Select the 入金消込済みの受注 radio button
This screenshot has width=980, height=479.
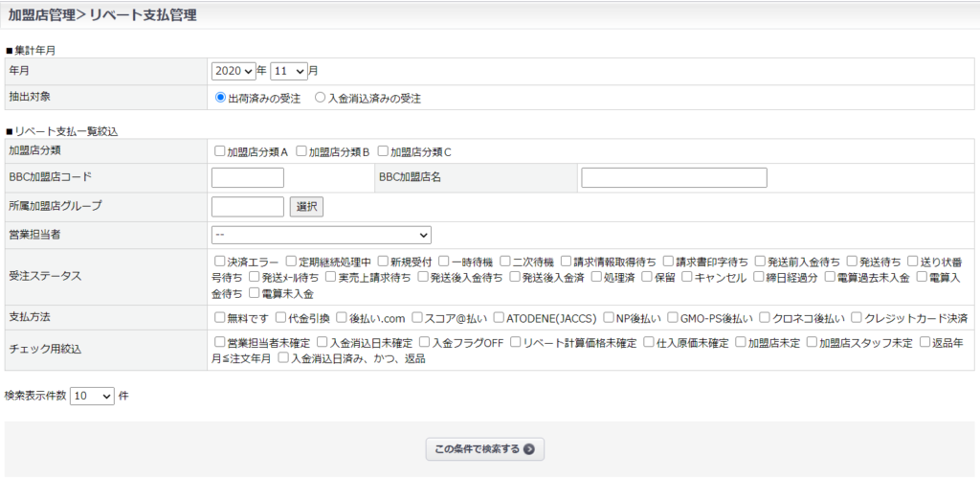point(321,98)
